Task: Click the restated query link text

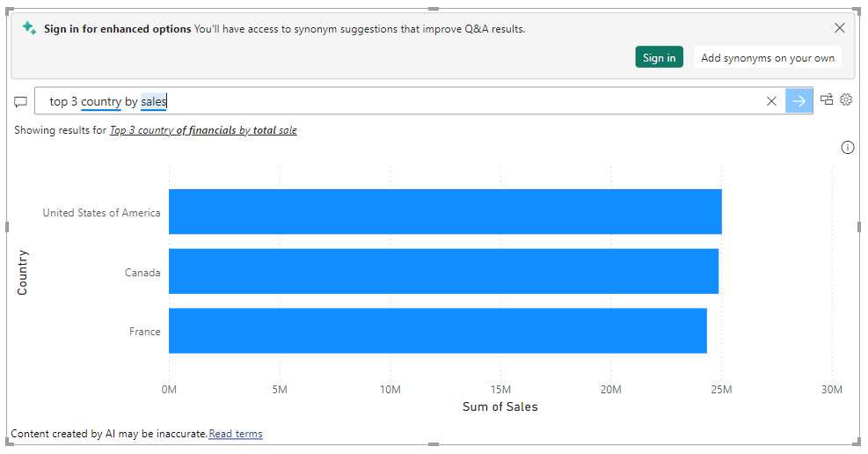Action: 203,130
